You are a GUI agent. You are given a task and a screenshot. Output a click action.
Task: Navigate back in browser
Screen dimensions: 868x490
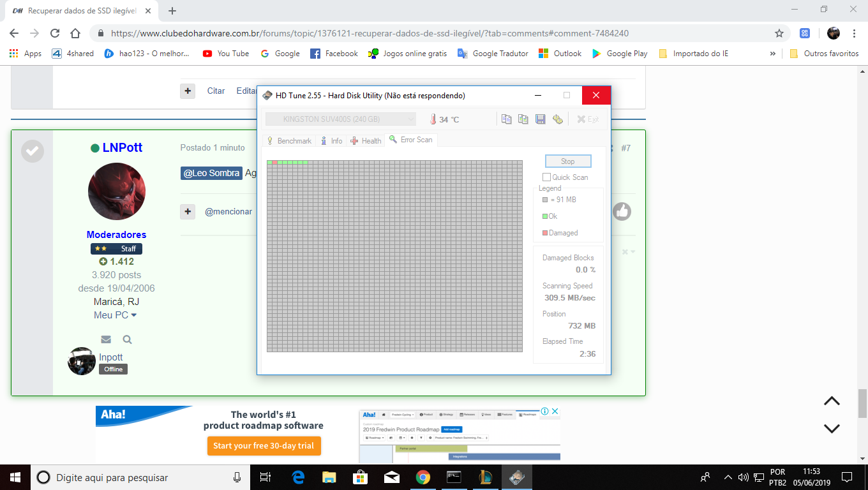pos(14,33)
